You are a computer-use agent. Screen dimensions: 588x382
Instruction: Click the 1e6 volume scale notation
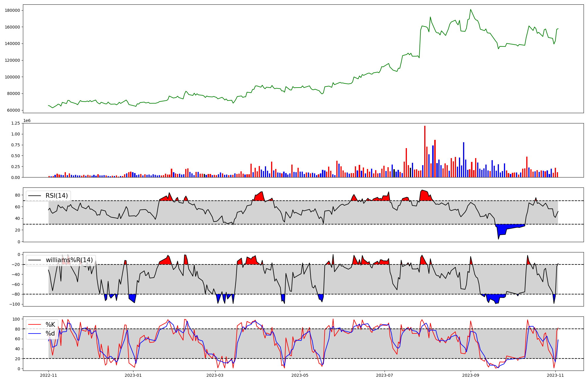pyautogui.click(x=27, y=121)
